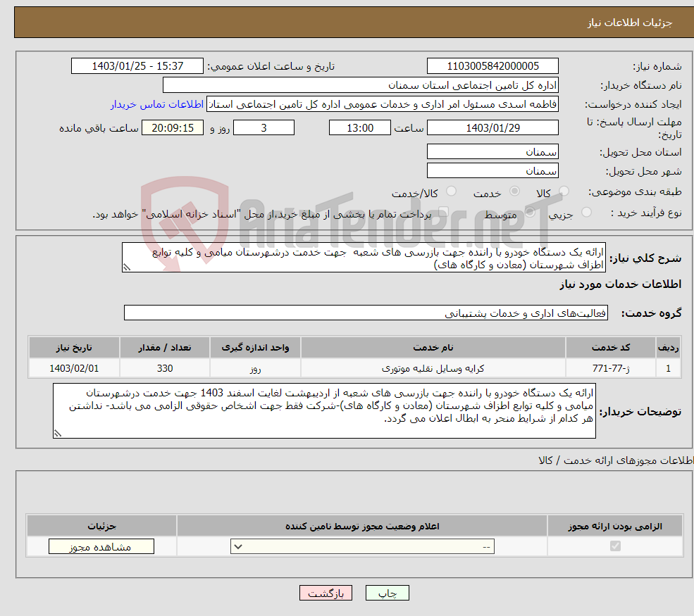694x616 pixels.
Task: Click the کد خدمت column header
Action: pyautogui.click(x=610, y=348)
